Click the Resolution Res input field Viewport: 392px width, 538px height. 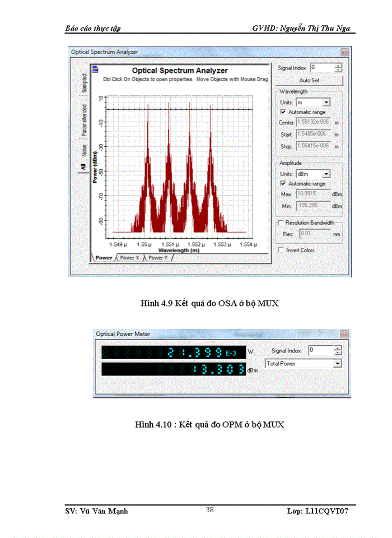point(314,233)
